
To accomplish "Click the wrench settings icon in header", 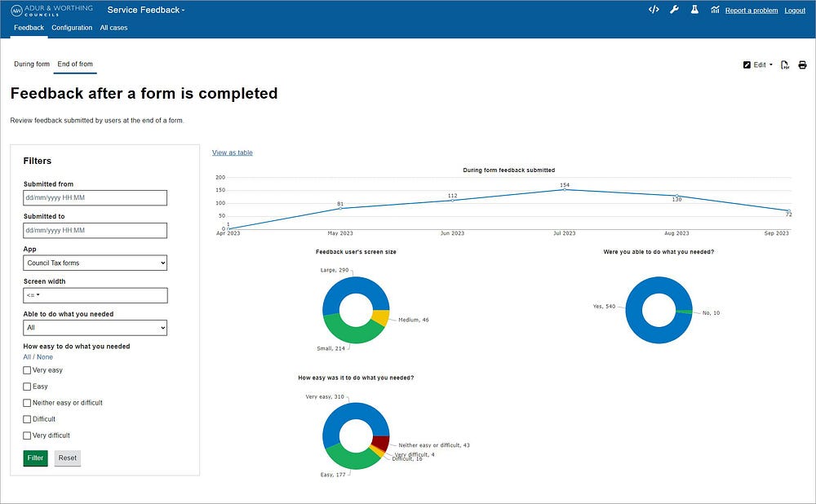I will (x=673, y=10).
